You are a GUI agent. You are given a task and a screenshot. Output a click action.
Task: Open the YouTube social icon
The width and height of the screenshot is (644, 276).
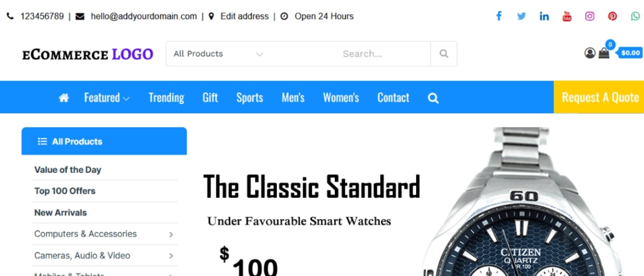click(x=567, y=16)
